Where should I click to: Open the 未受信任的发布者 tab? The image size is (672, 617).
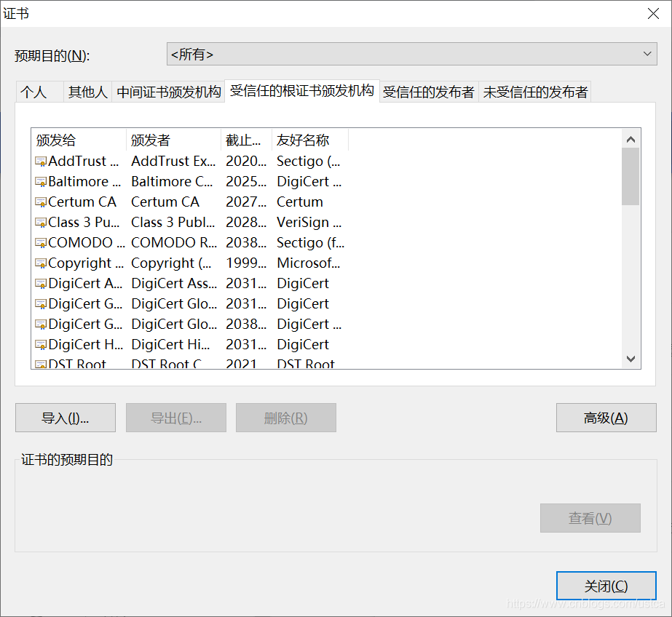[x=535, y=92]
